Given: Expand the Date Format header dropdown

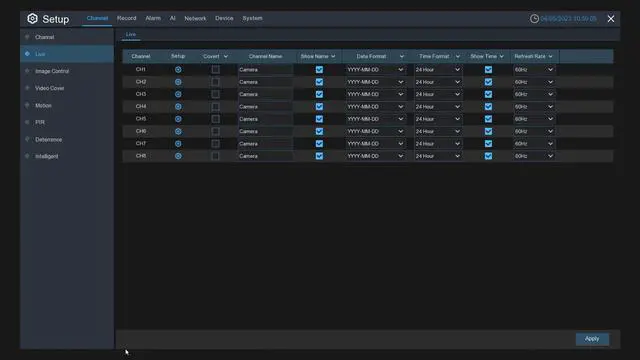Looking at the screenshot, I should click(x=402, y=56).
